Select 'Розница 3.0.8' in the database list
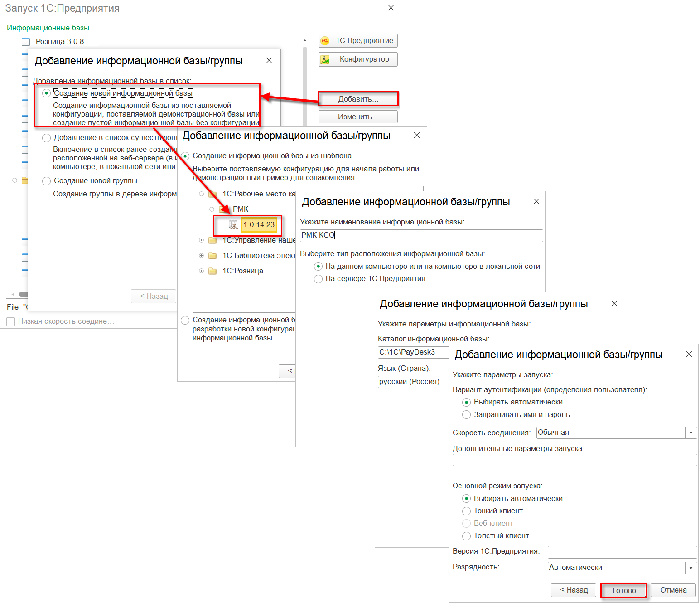Image resolution: width=700 pixels, height=603 pixels. click(x=60, y=42)
